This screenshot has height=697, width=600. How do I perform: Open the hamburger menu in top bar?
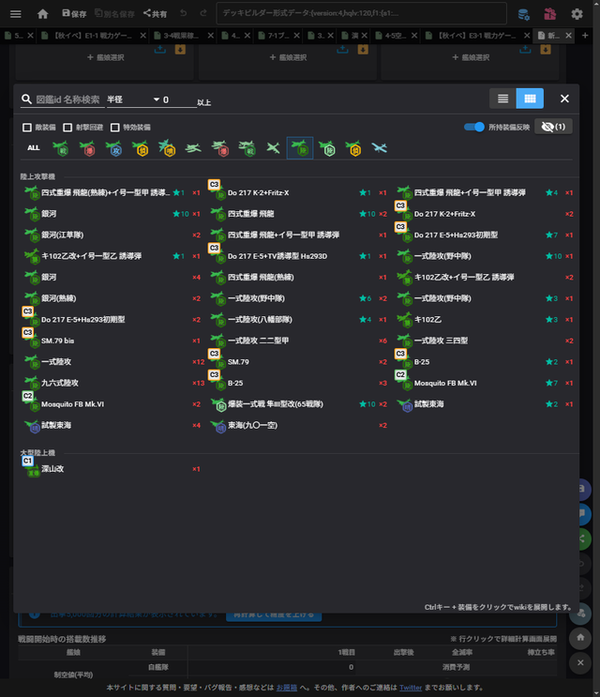coord(15,14)
